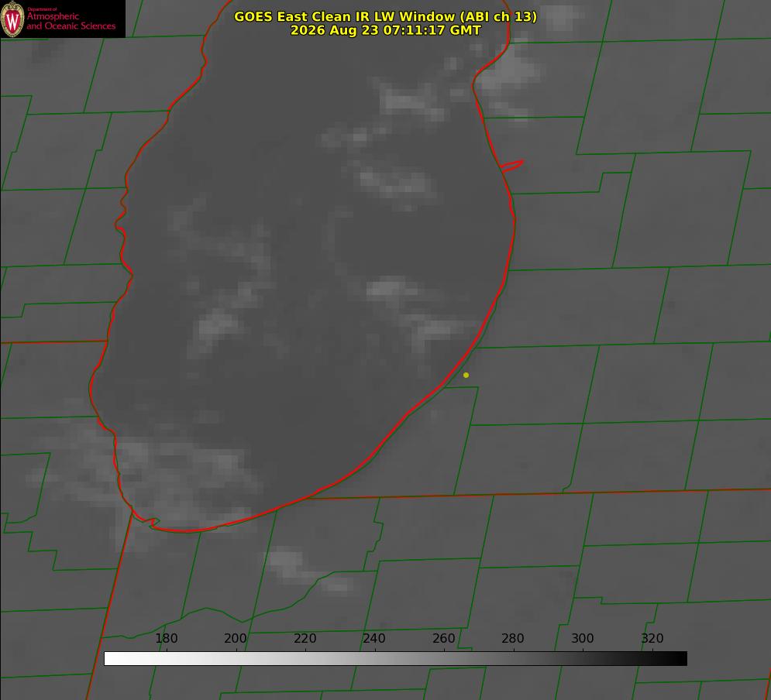Click the 280 tick label on the colorbar
The image size is (771, 700).
tap(513, 638)
